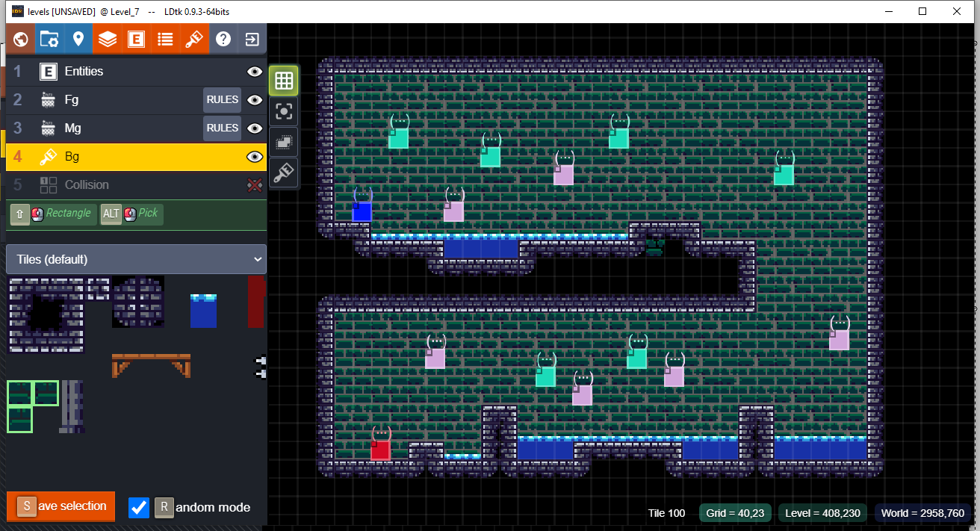Click the exit project arrow icon

[252, 39]
